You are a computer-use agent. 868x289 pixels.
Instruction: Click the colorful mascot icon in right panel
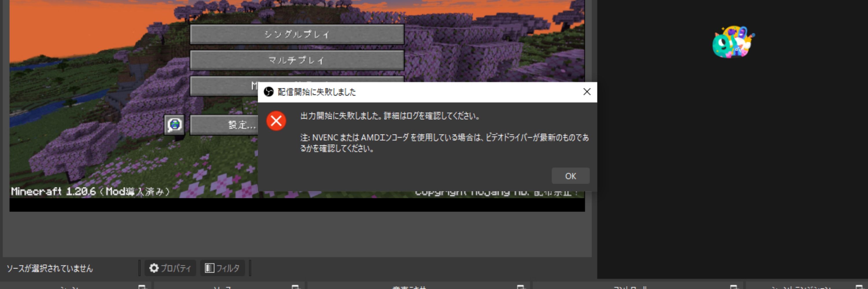(733, 42)
